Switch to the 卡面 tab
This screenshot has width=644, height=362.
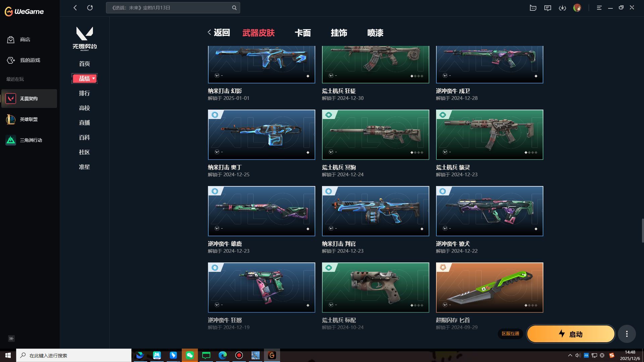tap(303, 33)
